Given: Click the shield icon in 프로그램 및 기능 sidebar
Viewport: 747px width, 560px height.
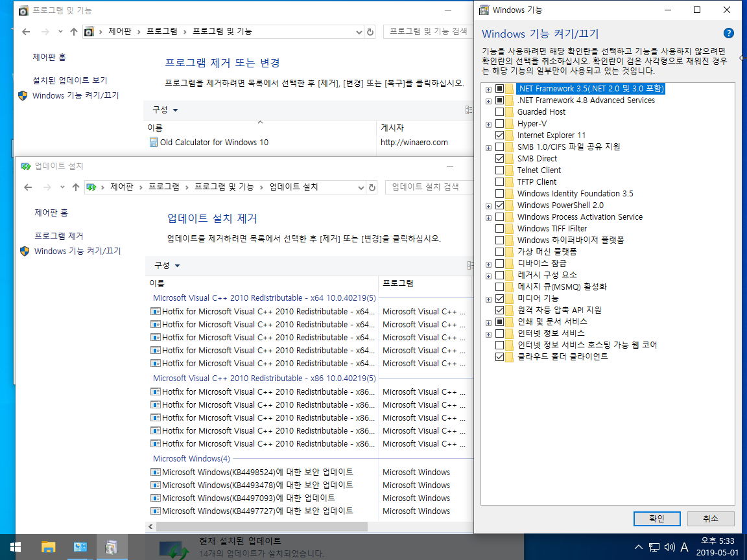Looking at the screenshot, I should coord(23,95).
